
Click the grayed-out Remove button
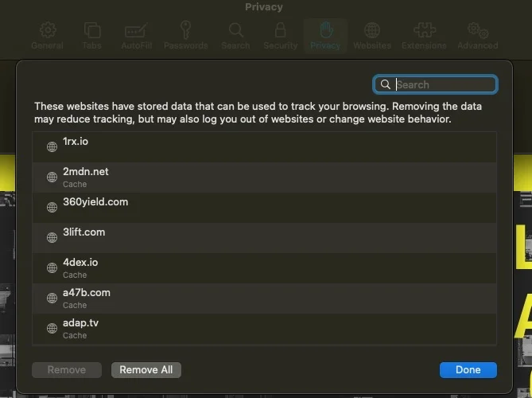point(67,370)
